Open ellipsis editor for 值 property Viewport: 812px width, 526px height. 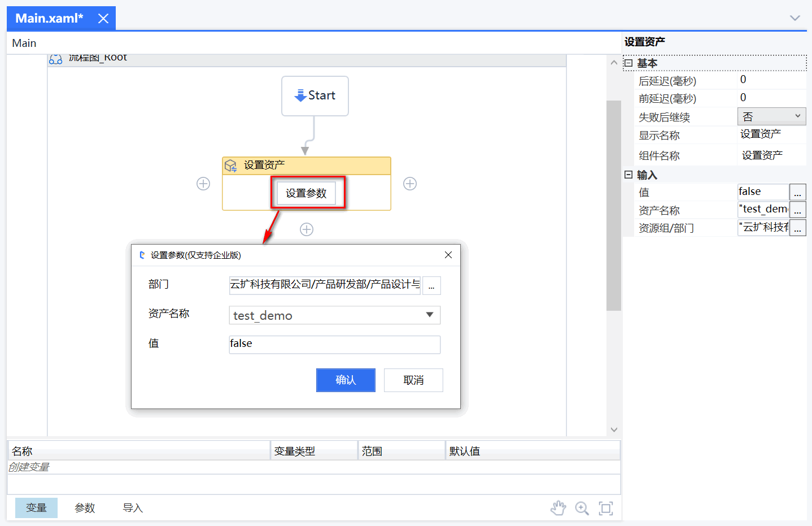[x=798, y=193]
